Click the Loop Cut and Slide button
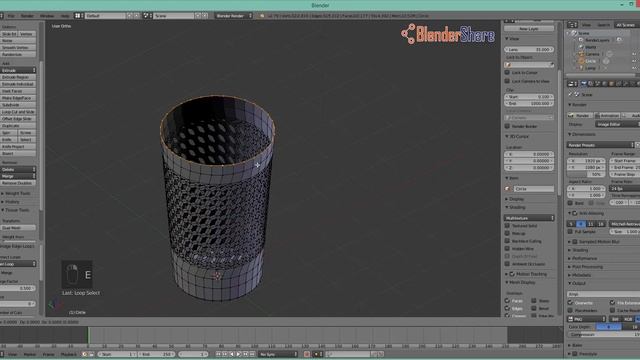This screenshot has width=640, height=360. pyautogui.click(x=18, y=111)
